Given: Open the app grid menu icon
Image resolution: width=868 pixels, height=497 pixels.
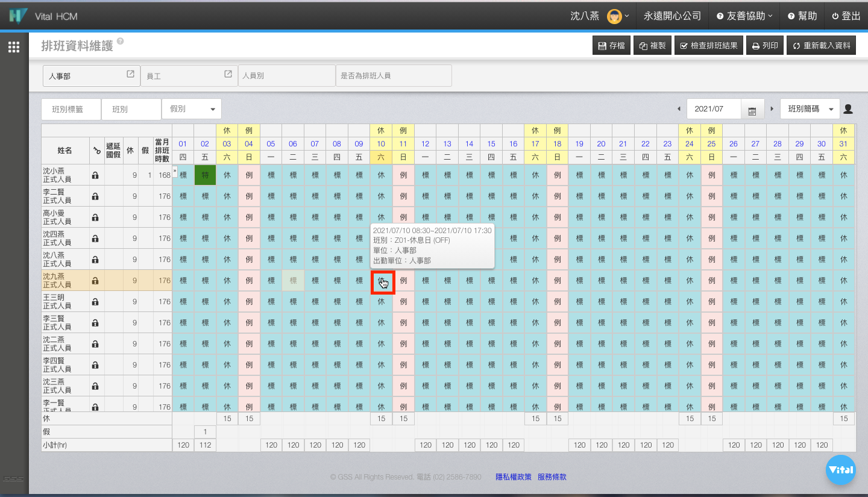Looking at the screenshot, I should [14, 47].
